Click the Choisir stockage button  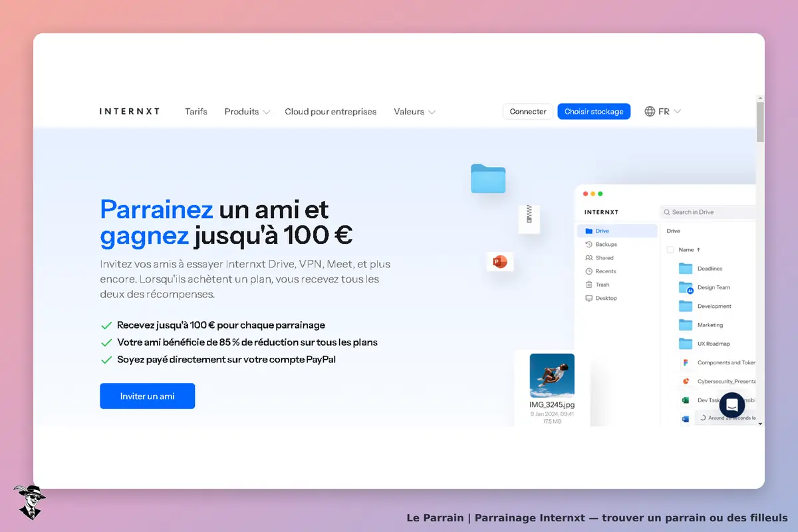594,112
